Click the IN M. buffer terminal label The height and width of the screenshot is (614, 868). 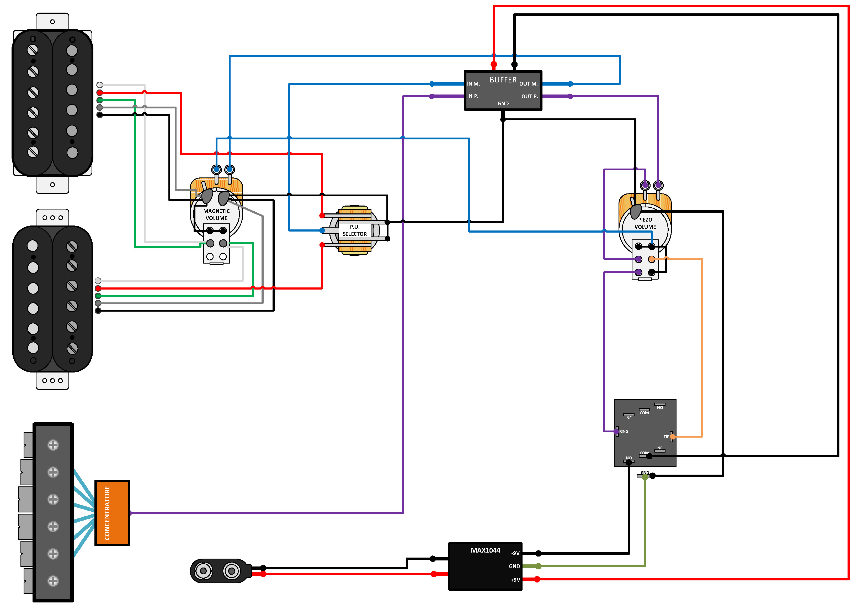click(473, 83)
